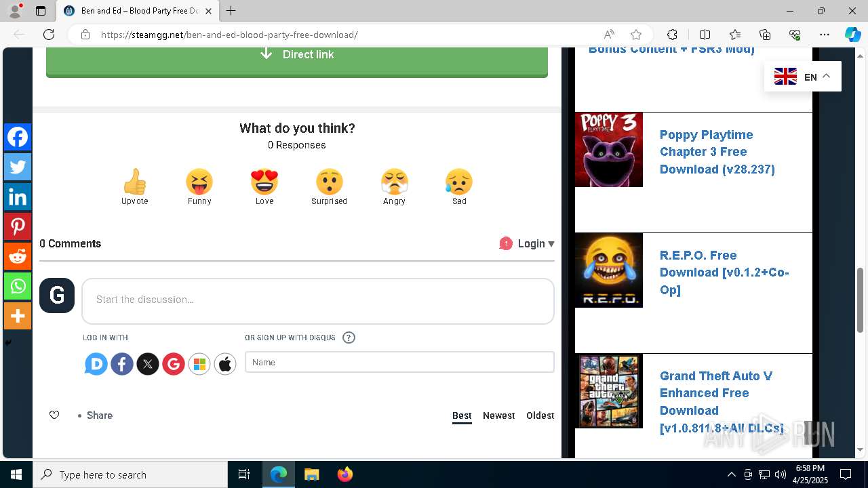Open Poppy Playtime Chapter 3 Free Download link
Screen dimensions: 868x488
click(717, 152)
